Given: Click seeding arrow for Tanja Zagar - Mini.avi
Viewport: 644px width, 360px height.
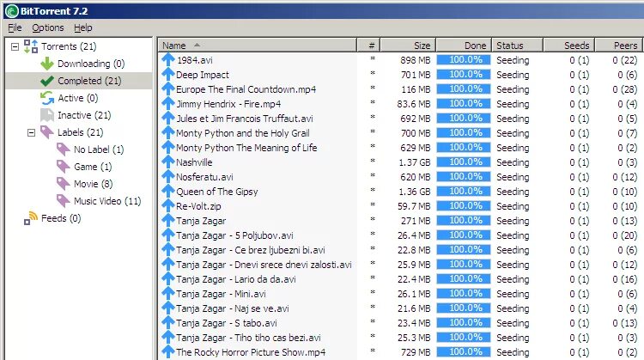Looking at the screenshot, I should tap(168, 294).
